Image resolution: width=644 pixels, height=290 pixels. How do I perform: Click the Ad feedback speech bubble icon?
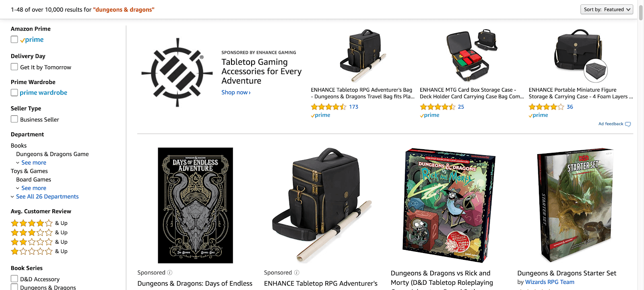click(x=628, y=124)
